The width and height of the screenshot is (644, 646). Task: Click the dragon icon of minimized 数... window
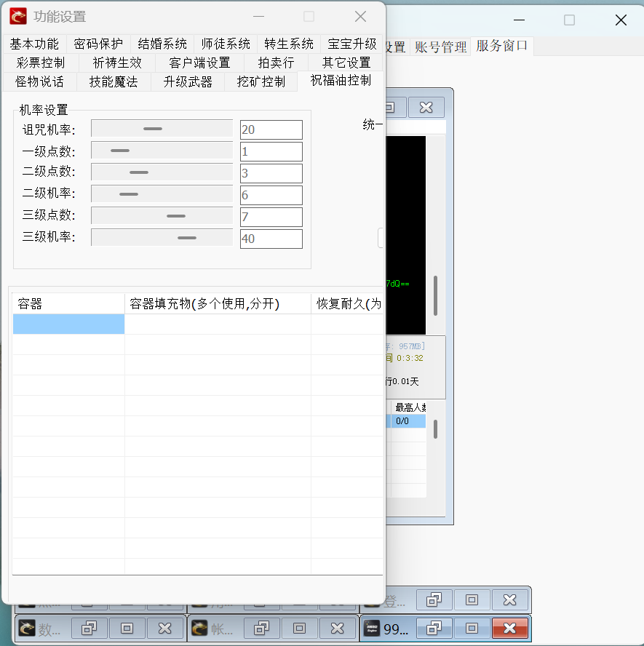coord(27,629)
